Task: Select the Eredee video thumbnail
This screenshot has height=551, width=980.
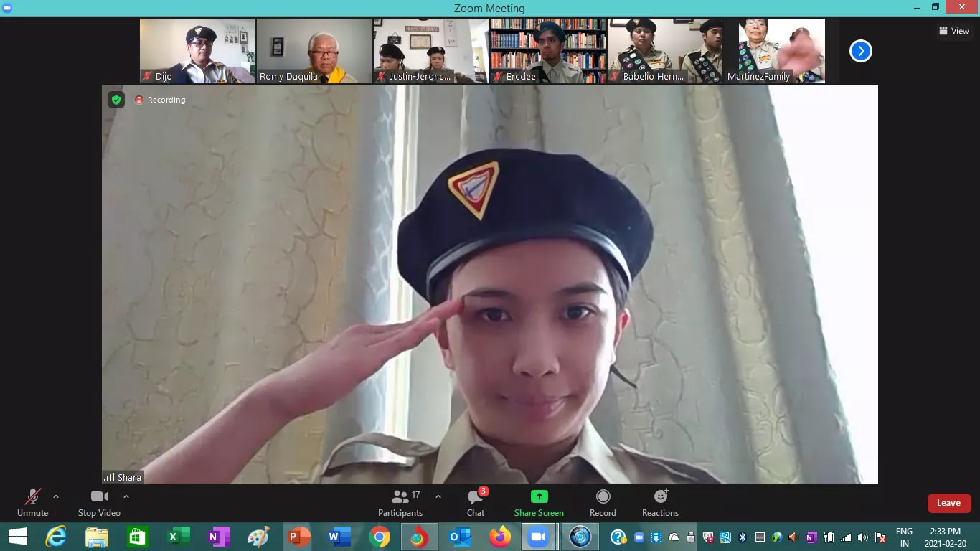Action: 547,51
